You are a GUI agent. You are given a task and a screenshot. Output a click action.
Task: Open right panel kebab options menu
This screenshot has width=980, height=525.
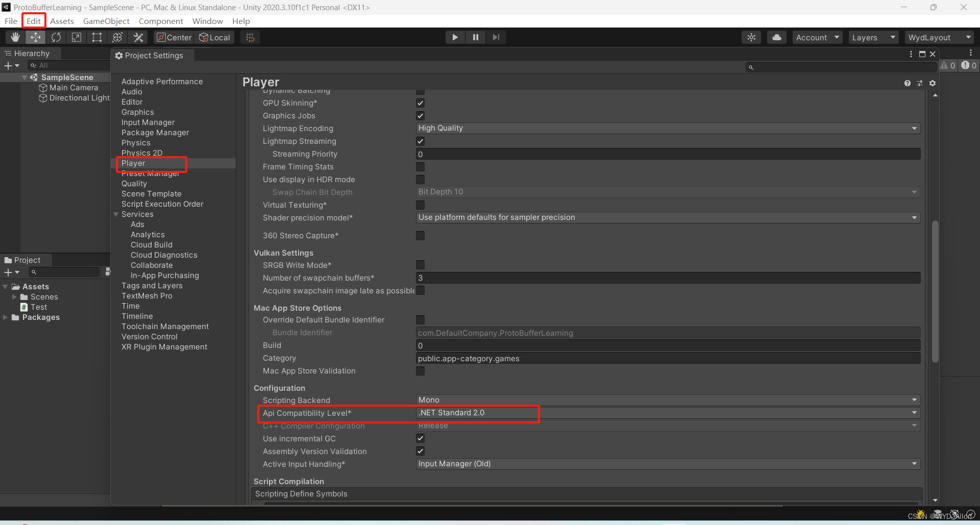[x=971, y=53]
